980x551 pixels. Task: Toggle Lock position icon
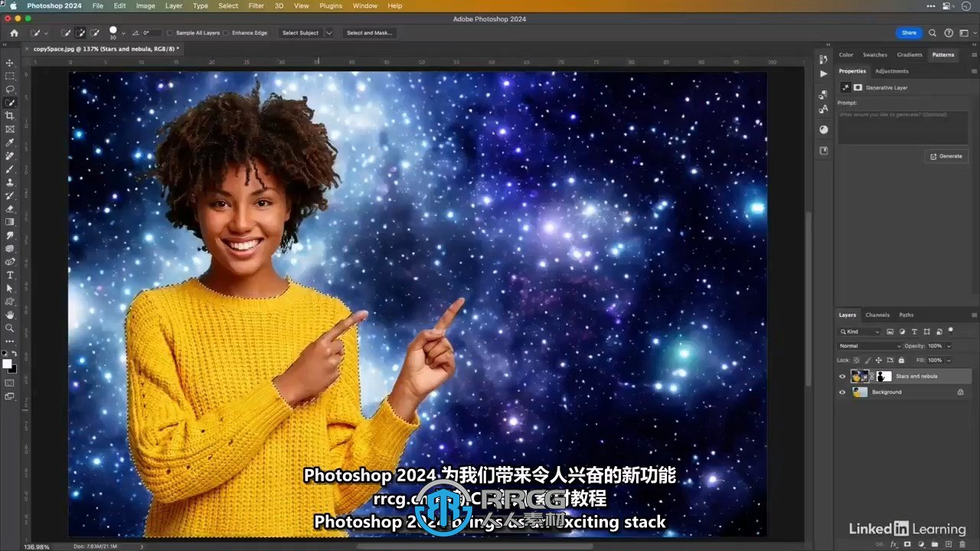tap(878, 360)
